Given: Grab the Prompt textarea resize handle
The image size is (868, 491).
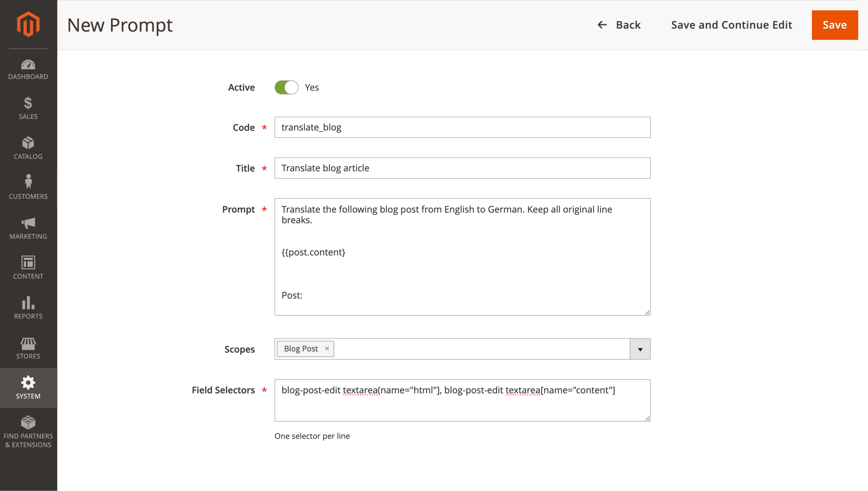Looking at the screenshot, I should tap(647, 312).
